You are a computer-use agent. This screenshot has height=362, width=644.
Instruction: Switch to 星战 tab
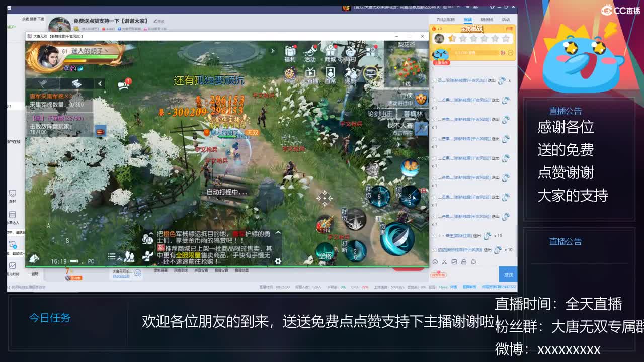tap(468, 20)
